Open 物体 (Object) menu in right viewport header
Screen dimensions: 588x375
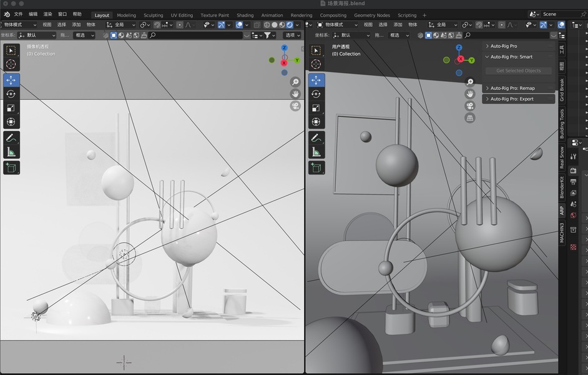coord(413,25)
